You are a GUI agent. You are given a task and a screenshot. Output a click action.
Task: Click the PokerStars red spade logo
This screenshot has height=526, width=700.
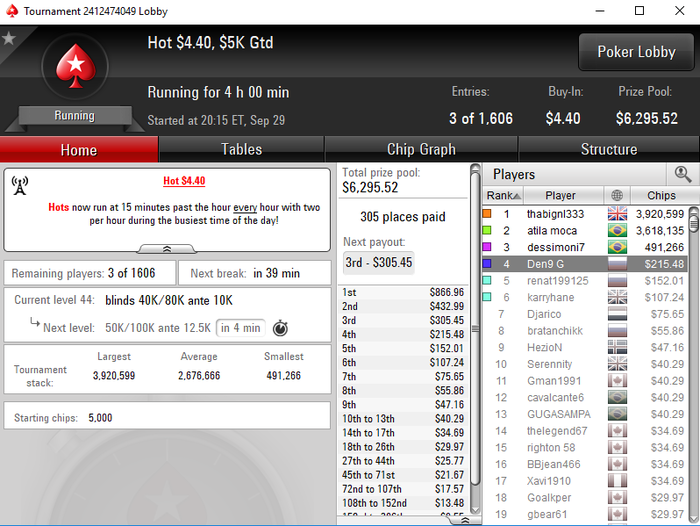tap(75, 66)
